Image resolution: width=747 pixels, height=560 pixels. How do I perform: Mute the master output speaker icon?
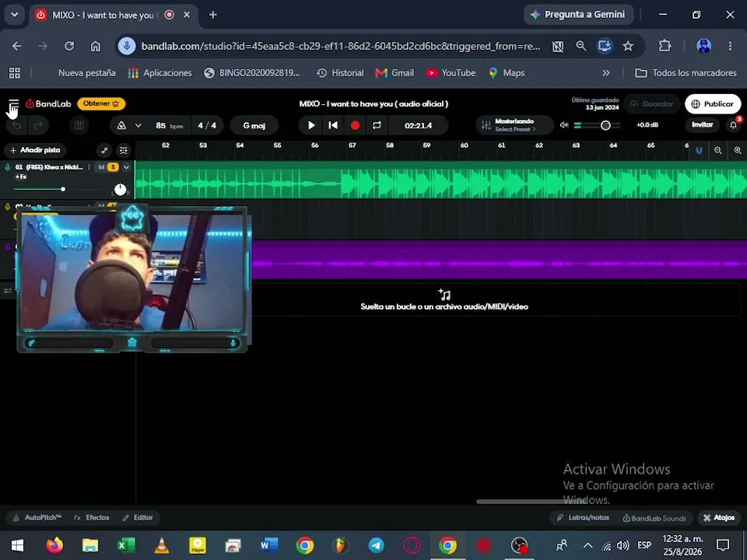click(x=564, y=124)
